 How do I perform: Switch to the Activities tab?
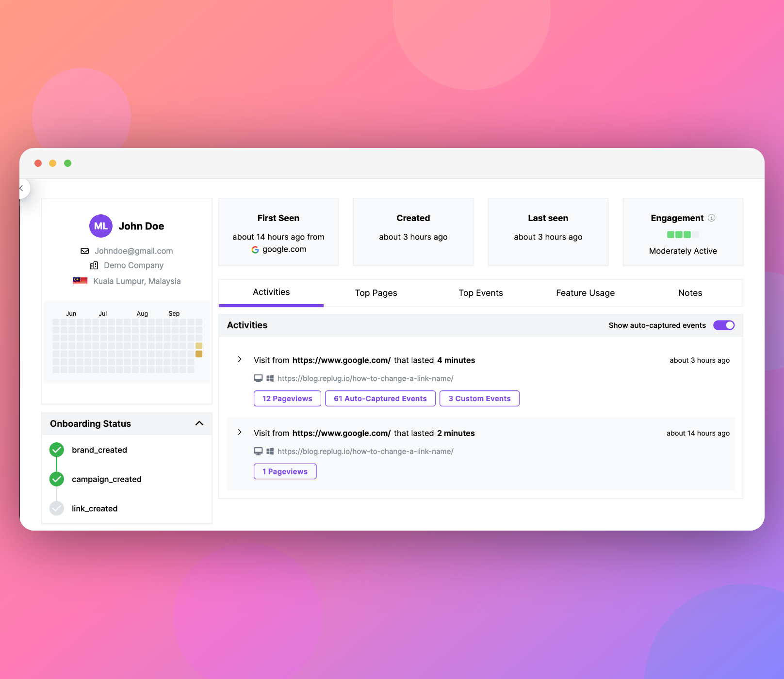point(271,292)
